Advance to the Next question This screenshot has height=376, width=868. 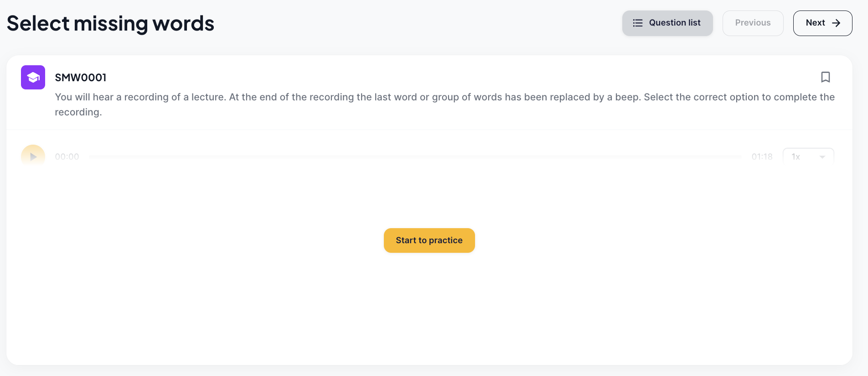pyautogui.click(x=822, y=23)
